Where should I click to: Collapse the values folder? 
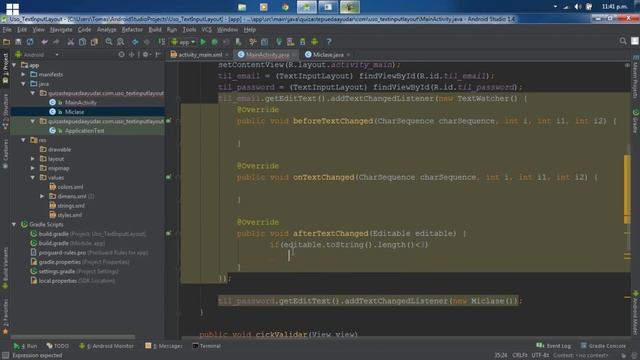tap(33, 178)
